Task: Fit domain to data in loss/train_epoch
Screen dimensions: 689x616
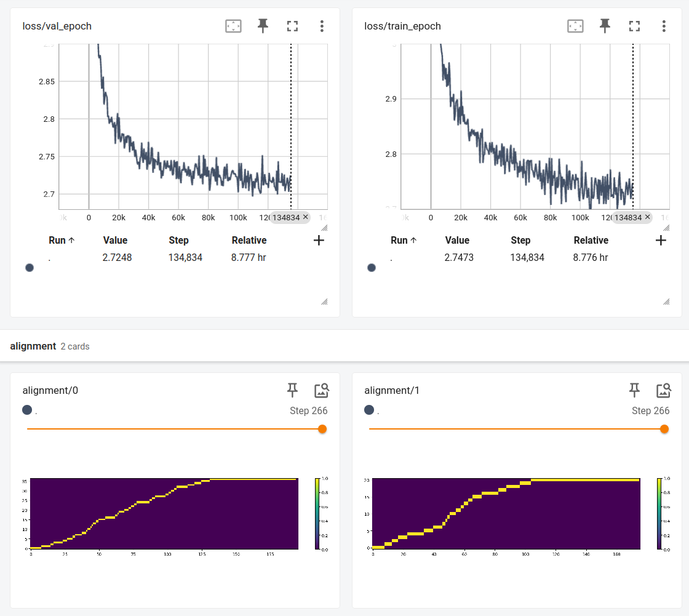Action: click(575, 26)
